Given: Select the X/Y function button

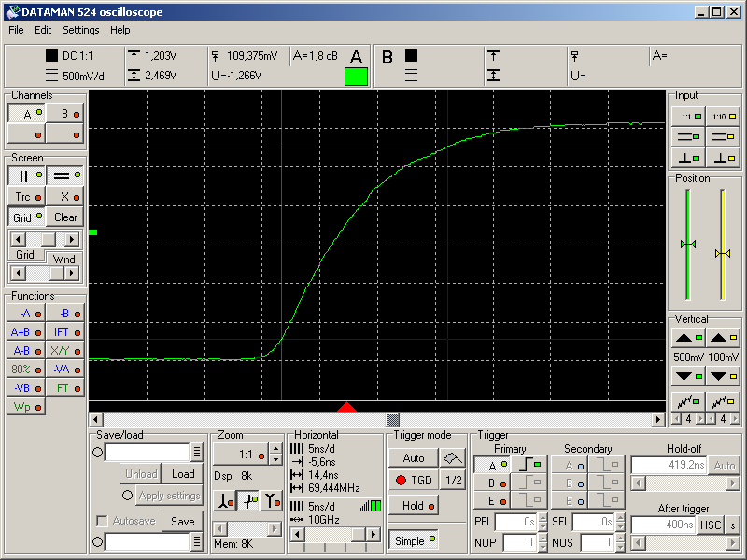Looking at the screenshot, I should coord(64,351).
